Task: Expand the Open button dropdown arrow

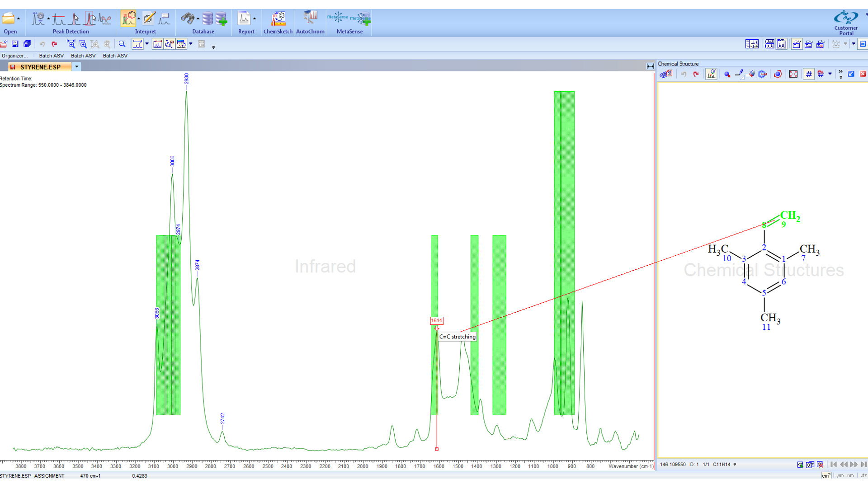Action: click(x=19, y=19)
